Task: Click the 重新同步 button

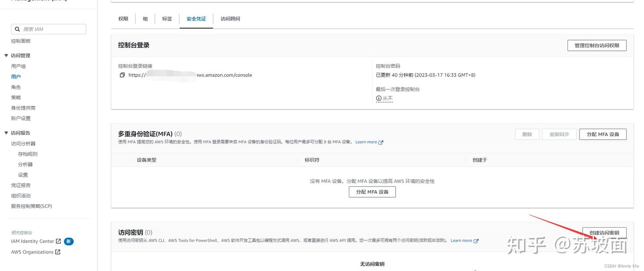Action: point(559,133)
